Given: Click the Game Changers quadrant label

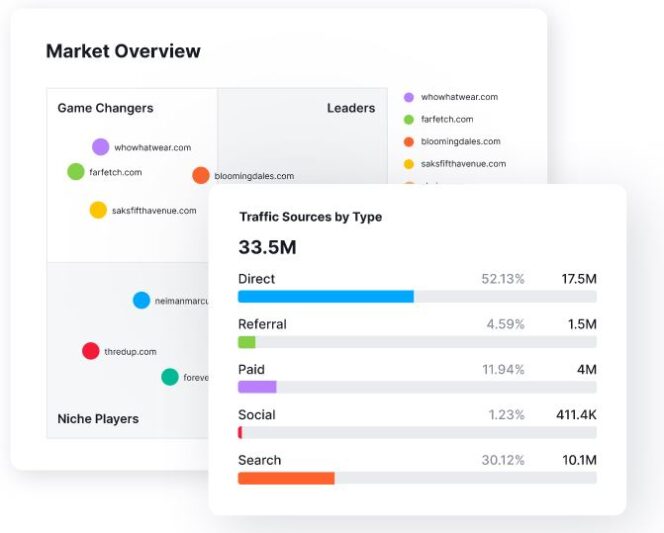Looking at the screenshot, I should tap(105, 108).
